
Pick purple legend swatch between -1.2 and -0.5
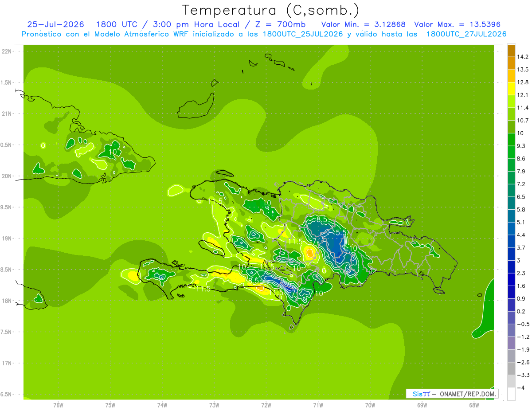tap(511, 330)
